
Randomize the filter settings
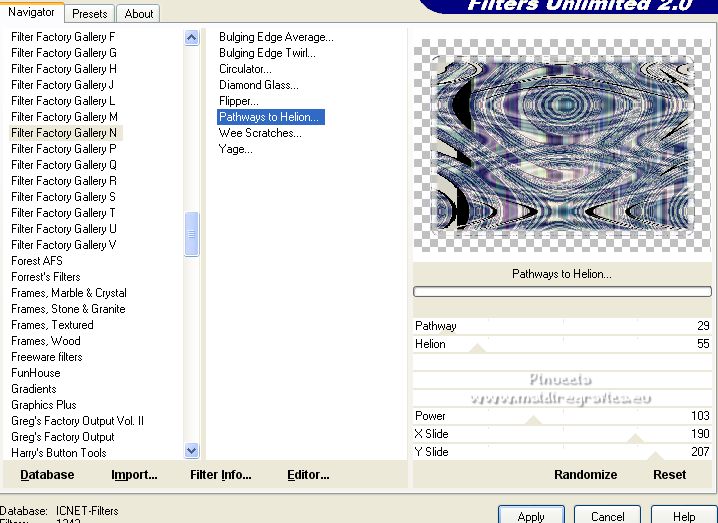tap(585, 474)
